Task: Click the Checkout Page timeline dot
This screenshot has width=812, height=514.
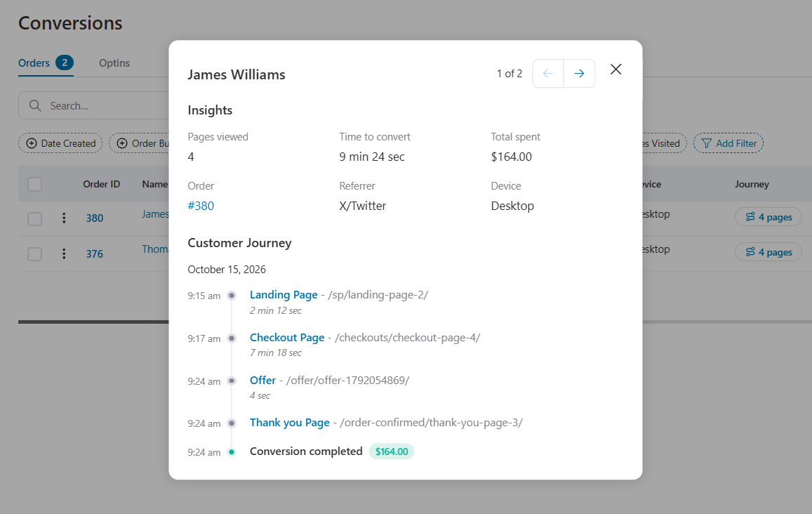Action: pyautogui.click(x=232, y=338)
